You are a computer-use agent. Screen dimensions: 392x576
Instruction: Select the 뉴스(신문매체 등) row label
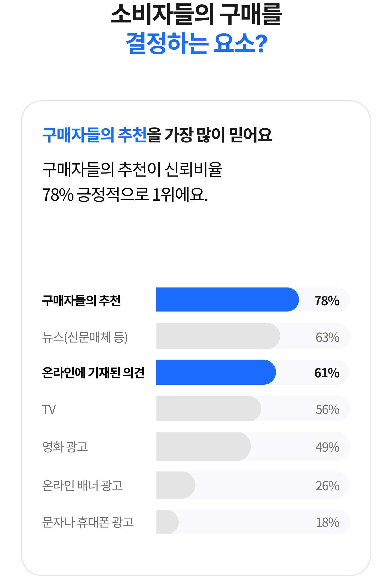[85, 337]
